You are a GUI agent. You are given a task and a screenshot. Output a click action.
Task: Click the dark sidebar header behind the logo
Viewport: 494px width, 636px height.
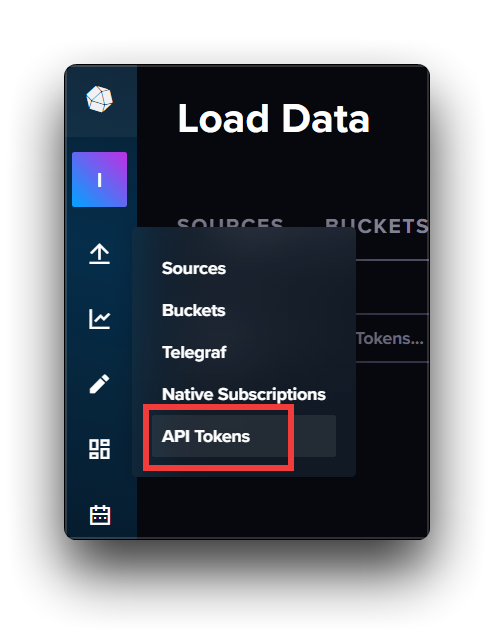pyautogui.click(x=101, y=101)
